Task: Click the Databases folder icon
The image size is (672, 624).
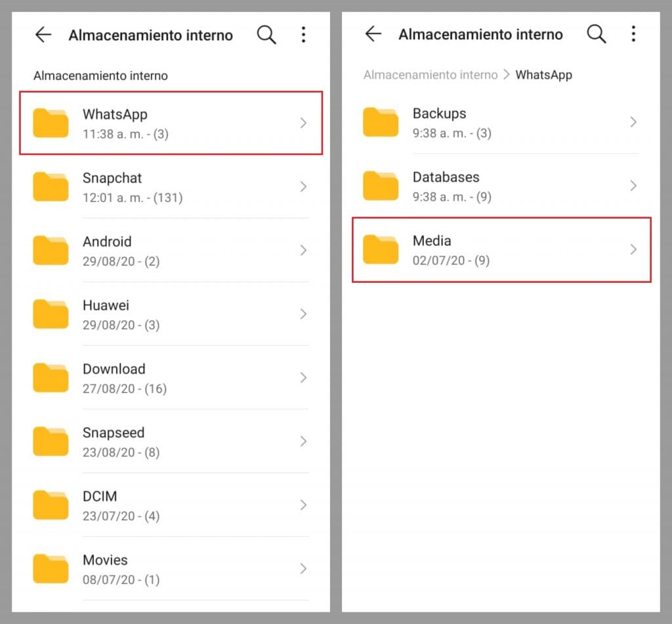Action: tap(381, 186)
